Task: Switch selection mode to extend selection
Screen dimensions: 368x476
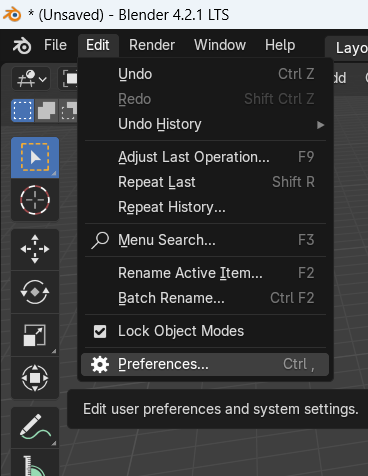Action: (46, 110)
